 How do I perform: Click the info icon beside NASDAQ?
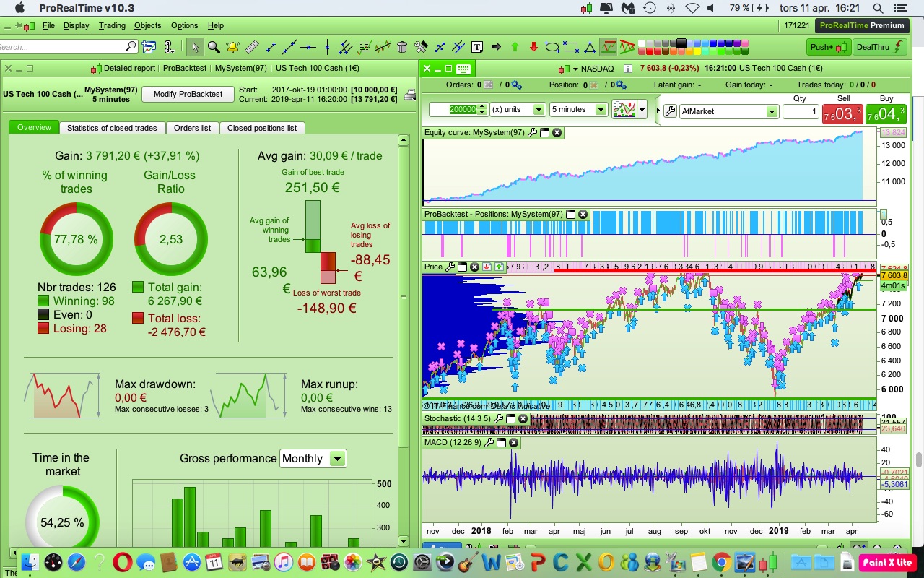[628, 69]
